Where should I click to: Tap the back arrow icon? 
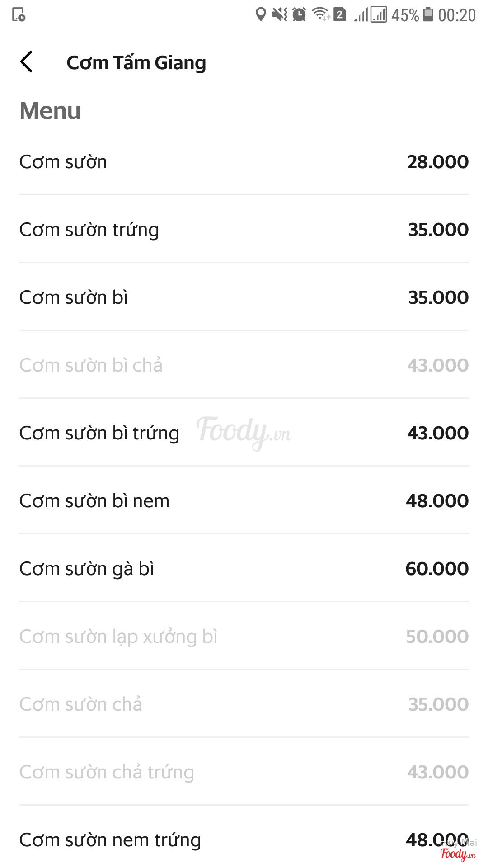(x=27, y=62)
